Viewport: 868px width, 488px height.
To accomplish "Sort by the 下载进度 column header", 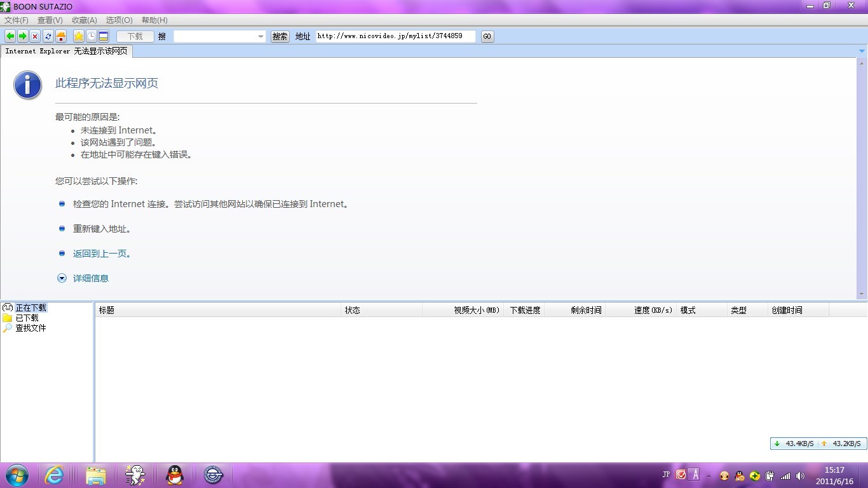I will (524, 310).
